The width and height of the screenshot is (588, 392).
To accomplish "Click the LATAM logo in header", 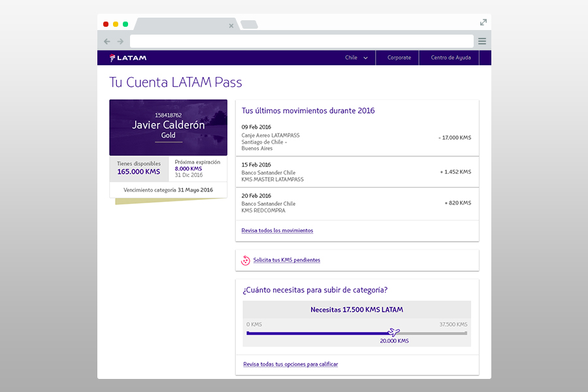I will 128,57.
